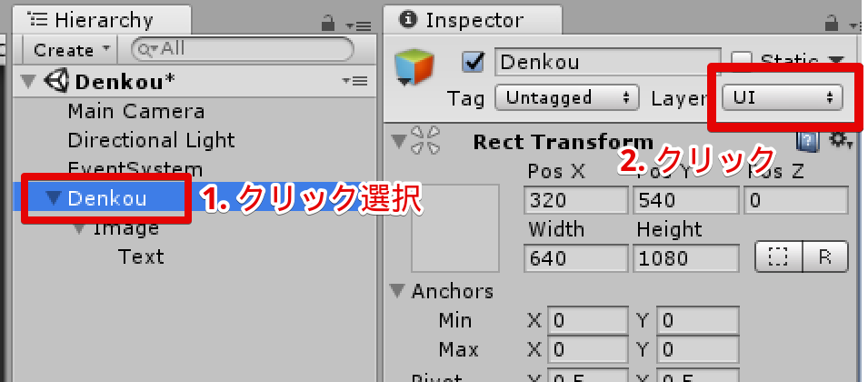Open the Hierarchy panel options menu
The image size is (868, 382).
tap(357, 26)
